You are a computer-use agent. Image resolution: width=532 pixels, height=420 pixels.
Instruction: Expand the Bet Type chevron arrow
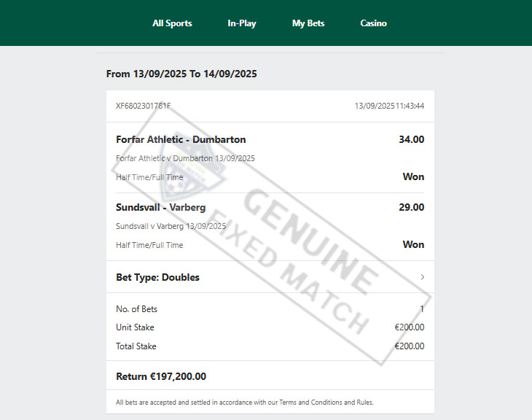pos(422,277)
